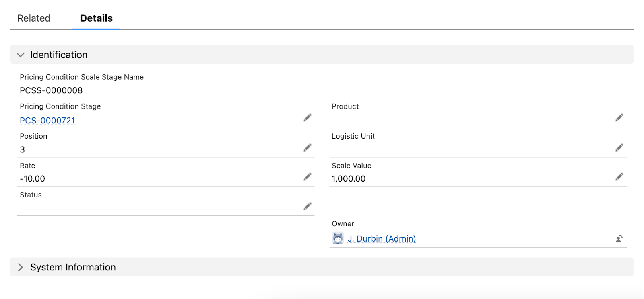This screenshot has height=299, width=644.
Task: Click the Identification section title
Action: (x=59, y=55)
